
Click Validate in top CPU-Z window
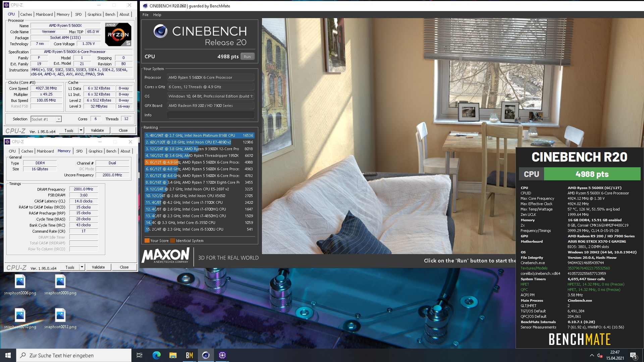point(97,130)
